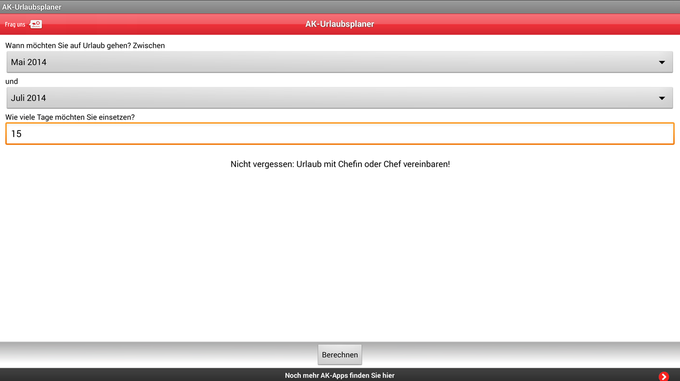Click the 'AK-Urlaubsplaner' red header title

pyautogui.click(x=340, y=24)
